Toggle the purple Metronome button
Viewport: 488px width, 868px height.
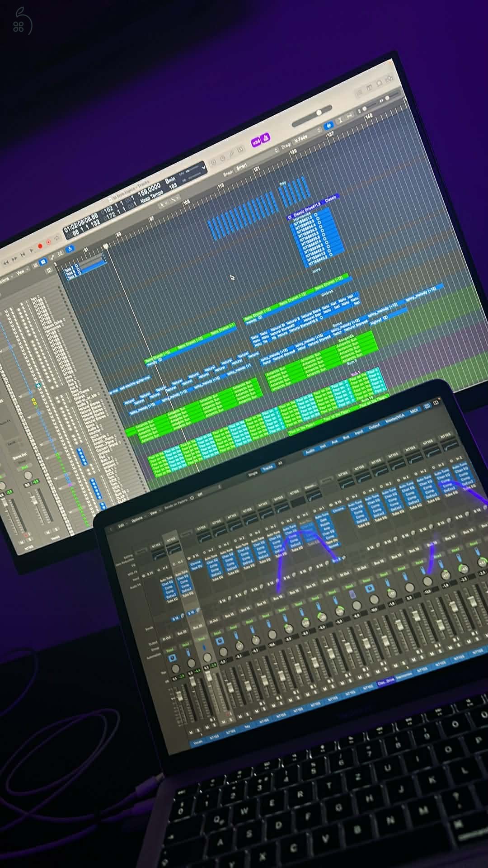(x=266, y=137)
